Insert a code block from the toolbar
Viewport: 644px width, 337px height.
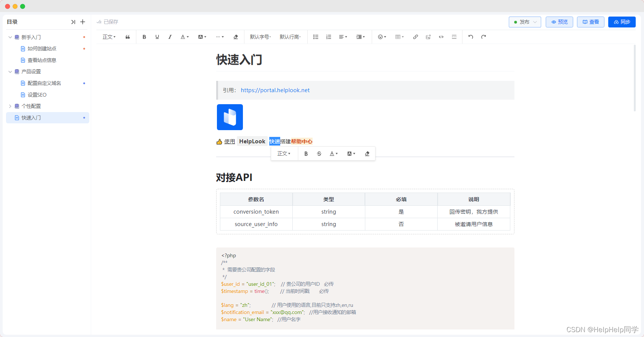coord(441,37)
